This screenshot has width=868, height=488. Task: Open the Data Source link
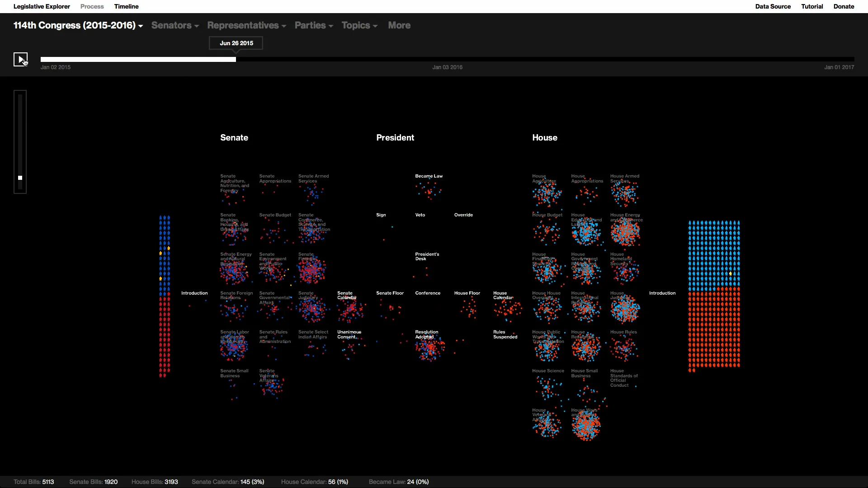pos(773,6)
